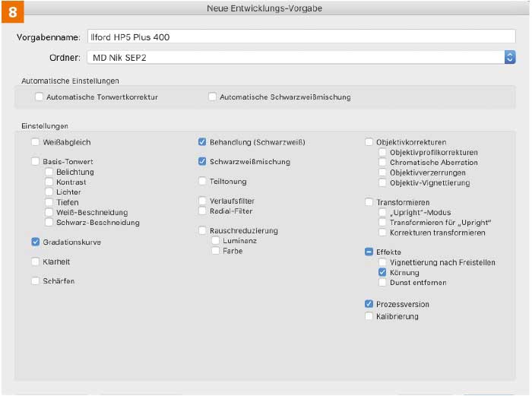Toggle the Effekte mixed-state checkbox
532x396 pixels.
(369, 252)
